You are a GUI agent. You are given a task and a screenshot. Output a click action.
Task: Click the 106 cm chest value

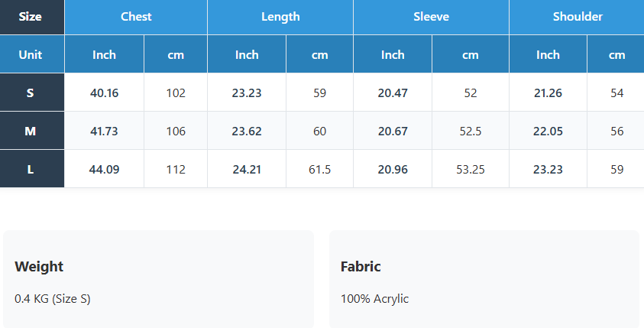(x=176, y=132)
